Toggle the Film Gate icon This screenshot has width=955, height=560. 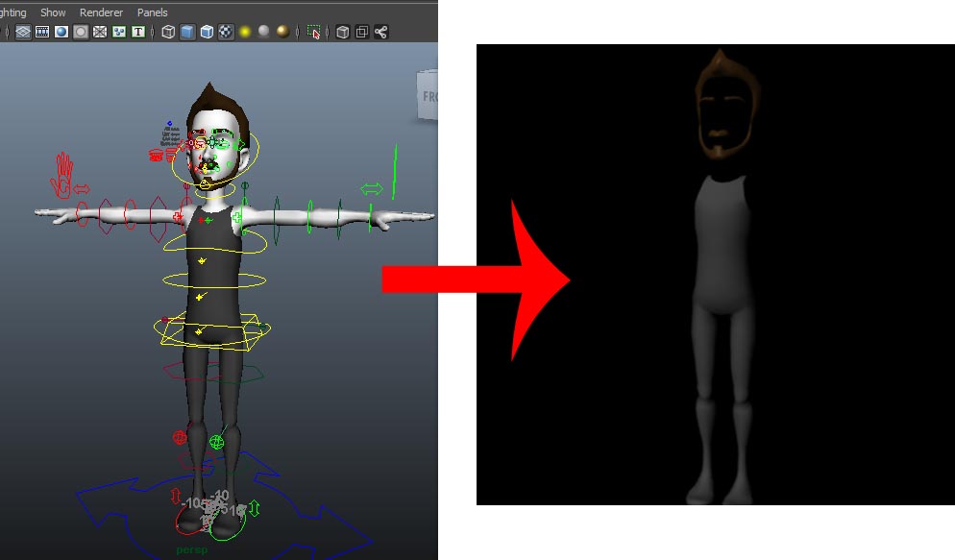tap(42, 32)
